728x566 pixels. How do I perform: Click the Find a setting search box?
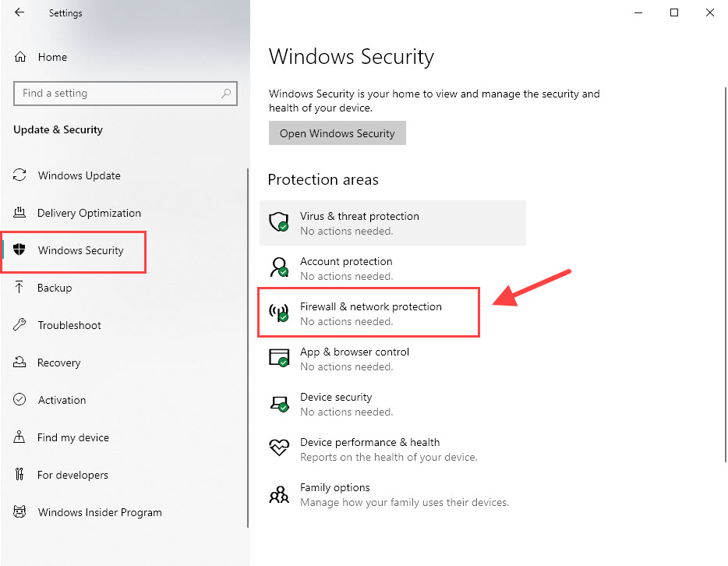pos(125,94)
